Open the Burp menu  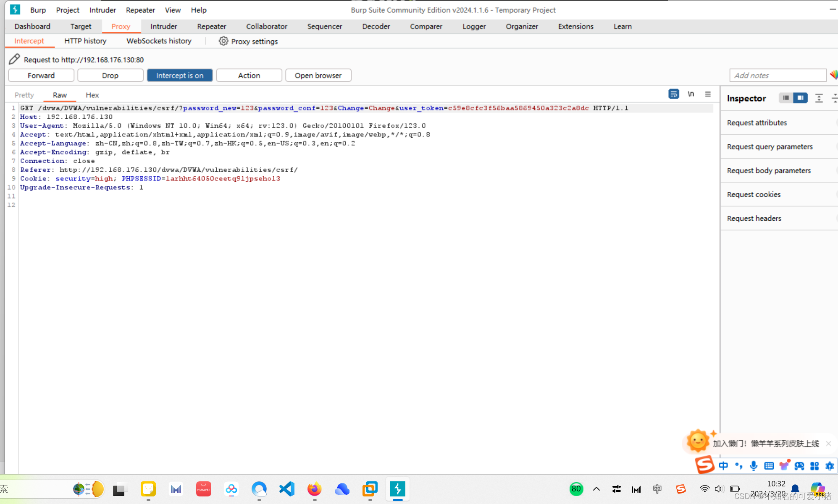tap(38, 10)
